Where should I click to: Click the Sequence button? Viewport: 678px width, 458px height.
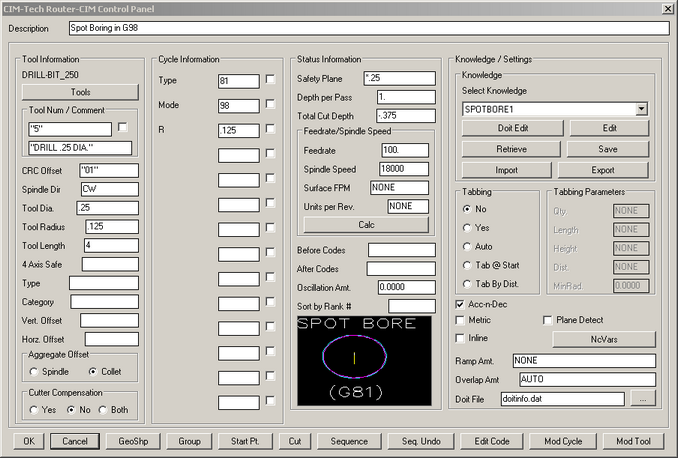coord(349,441)
